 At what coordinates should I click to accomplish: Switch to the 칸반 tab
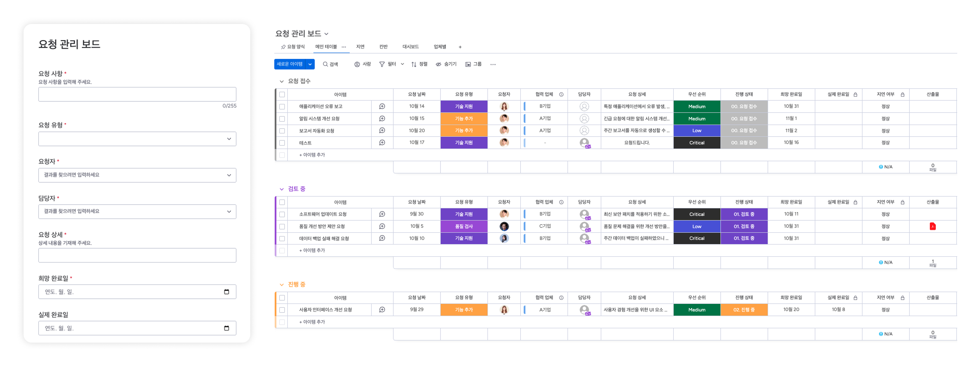coord(383,47)
